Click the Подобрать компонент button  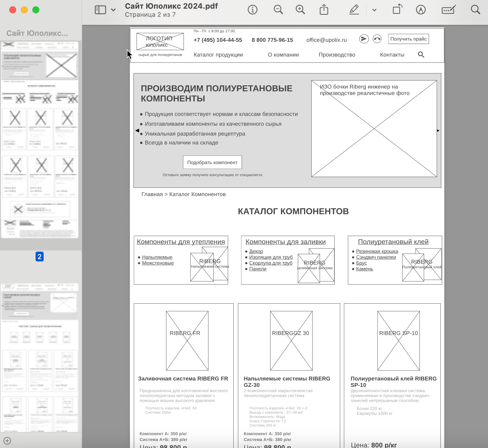212,163
